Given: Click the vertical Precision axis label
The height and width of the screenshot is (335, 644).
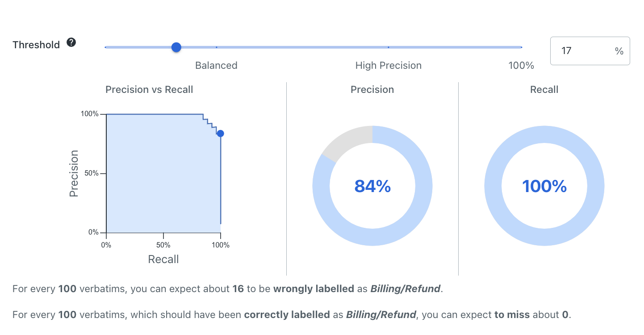Looking at the screenshot, I should click(74, 173).
